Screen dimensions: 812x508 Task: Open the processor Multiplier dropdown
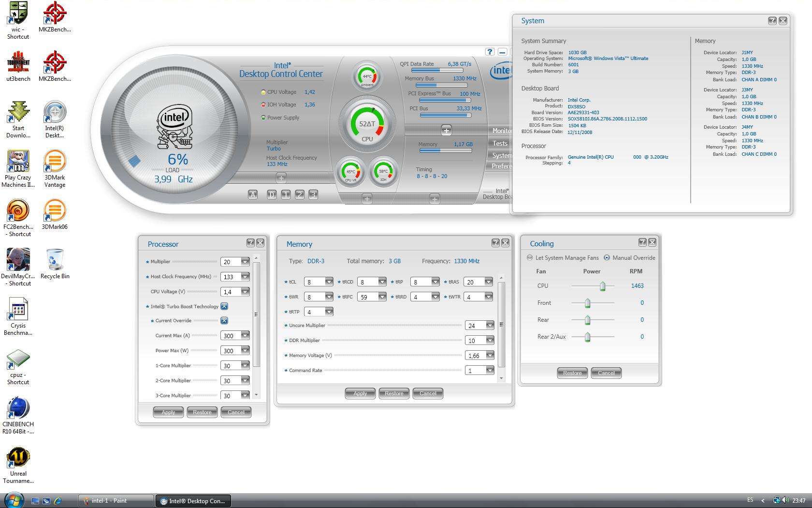click(x=245, y=262)
